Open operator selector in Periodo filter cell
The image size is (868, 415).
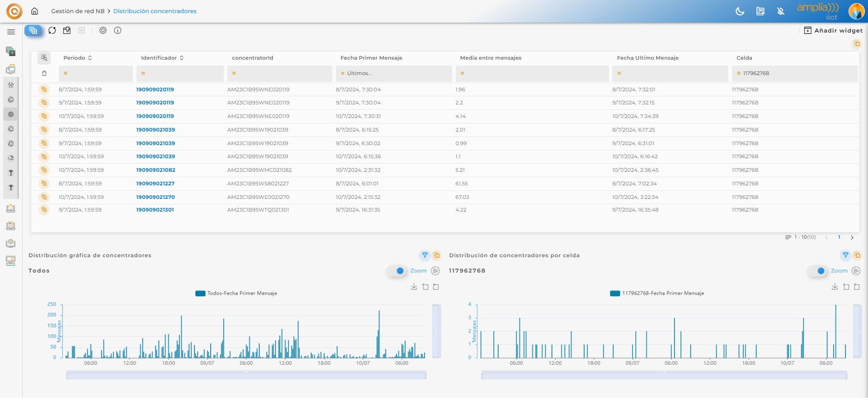point(66,73)
